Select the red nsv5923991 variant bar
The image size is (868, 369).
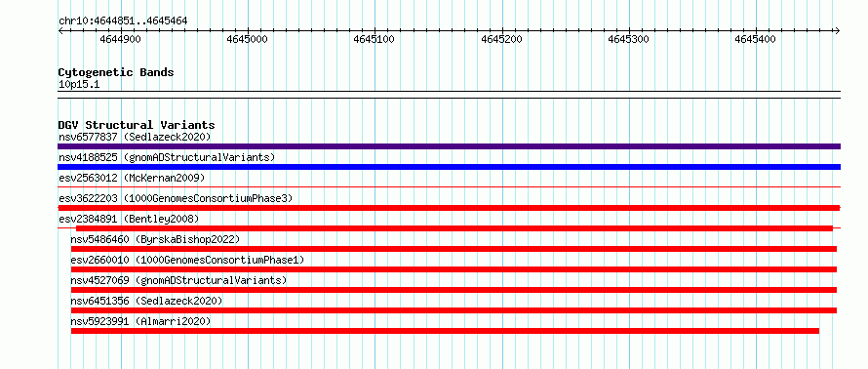coord(445,331)
